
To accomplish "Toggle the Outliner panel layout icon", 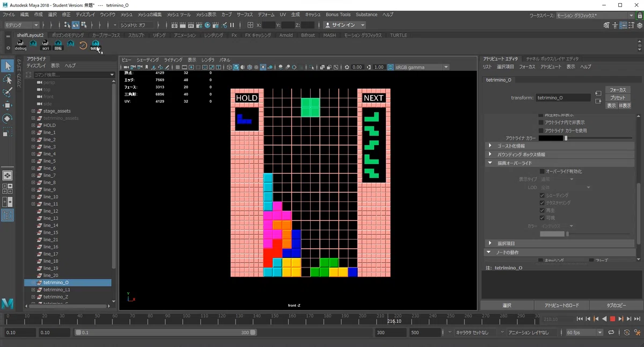I will (x=8, y=216).
